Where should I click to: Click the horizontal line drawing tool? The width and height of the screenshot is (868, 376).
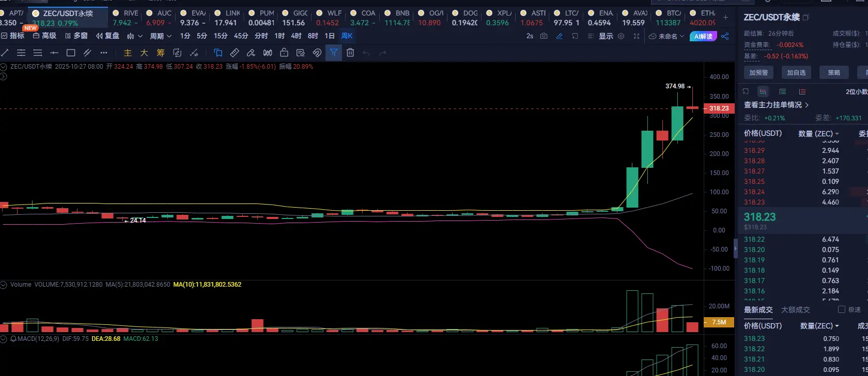click(54, 53)
